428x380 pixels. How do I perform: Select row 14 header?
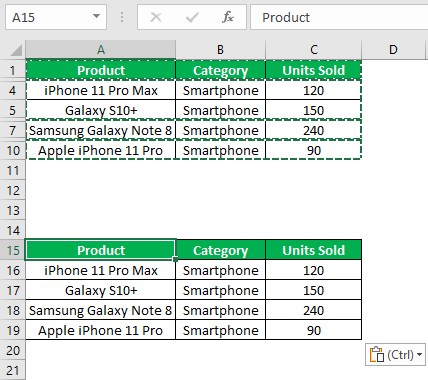pyautogui.click(x=13, y=230)
